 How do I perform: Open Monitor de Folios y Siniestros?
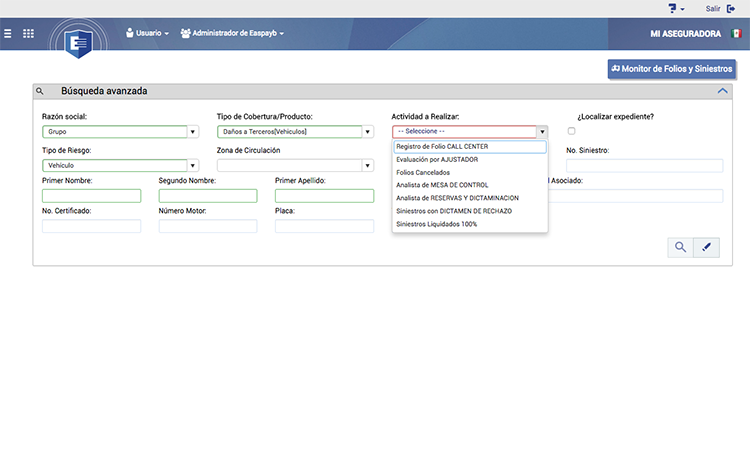(x=672, y=69)
